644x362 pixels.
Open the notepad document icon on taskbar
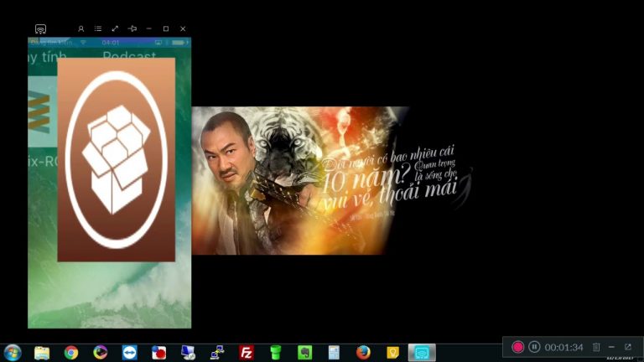pos(334,353)
